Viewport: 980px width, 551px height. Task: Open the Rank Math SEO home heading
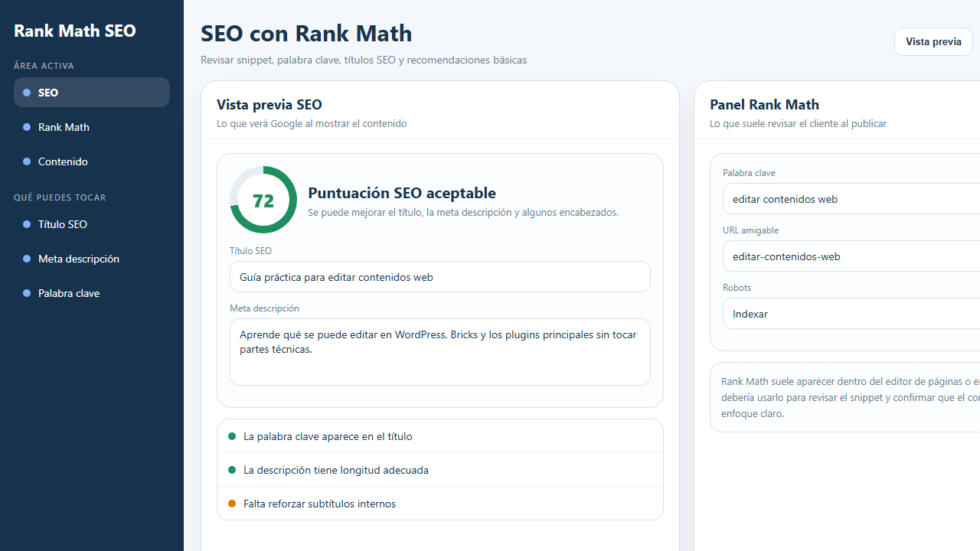(x=74, y=31)
